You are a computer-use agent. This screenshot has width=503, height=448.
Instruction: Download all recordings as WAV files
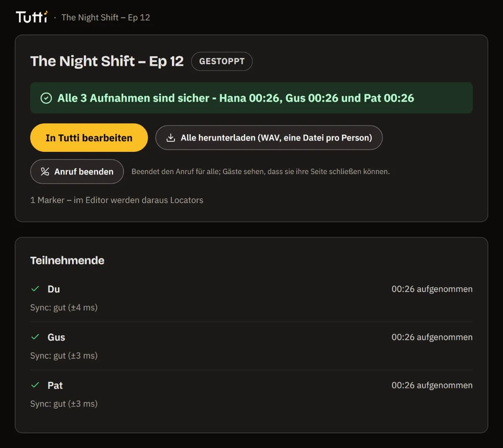tap(269, 138)
